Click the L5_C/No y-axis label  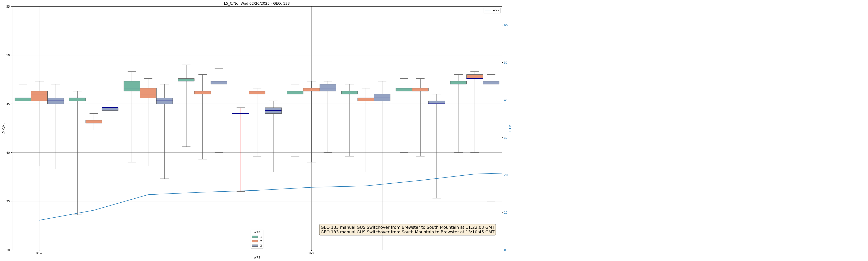click(x=3, y=128)
